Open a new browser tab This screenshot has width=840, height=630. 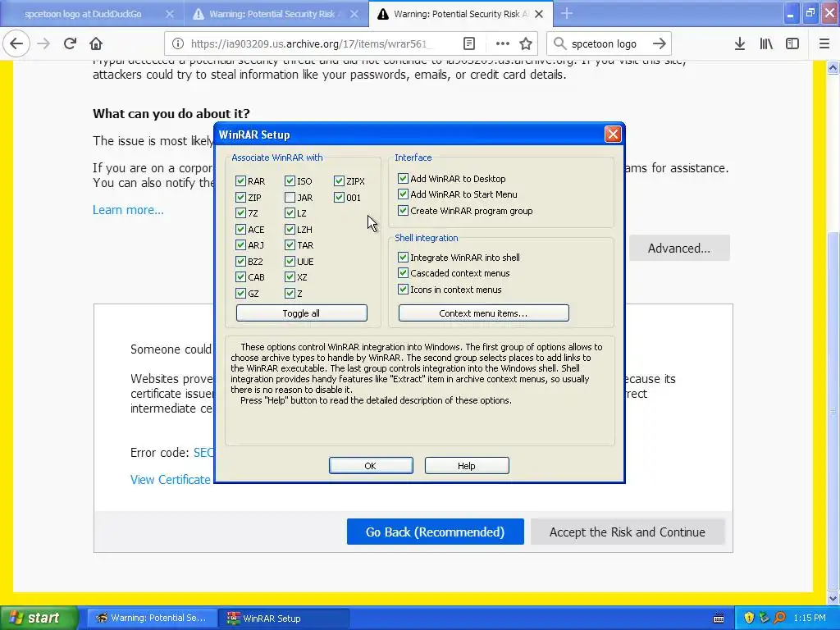567,13
